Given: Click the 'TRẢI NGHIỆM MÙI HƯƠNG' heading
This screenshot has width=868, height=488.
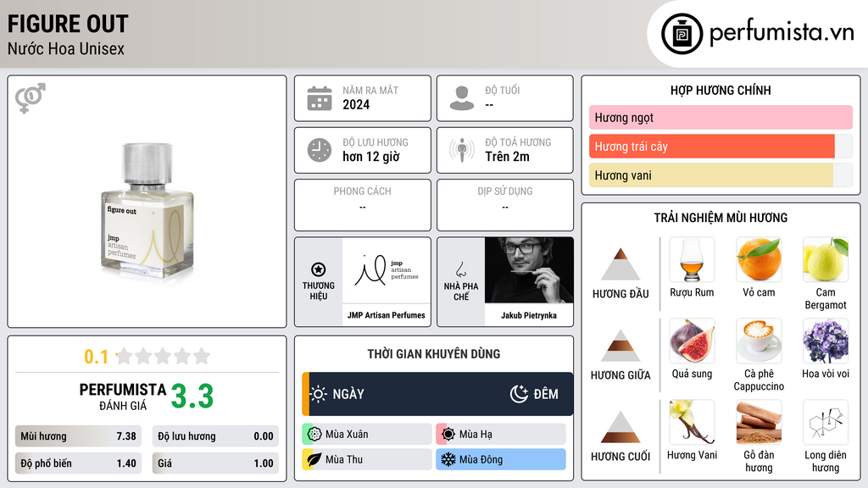Looking at the screenshot, I should pos(721,218).
